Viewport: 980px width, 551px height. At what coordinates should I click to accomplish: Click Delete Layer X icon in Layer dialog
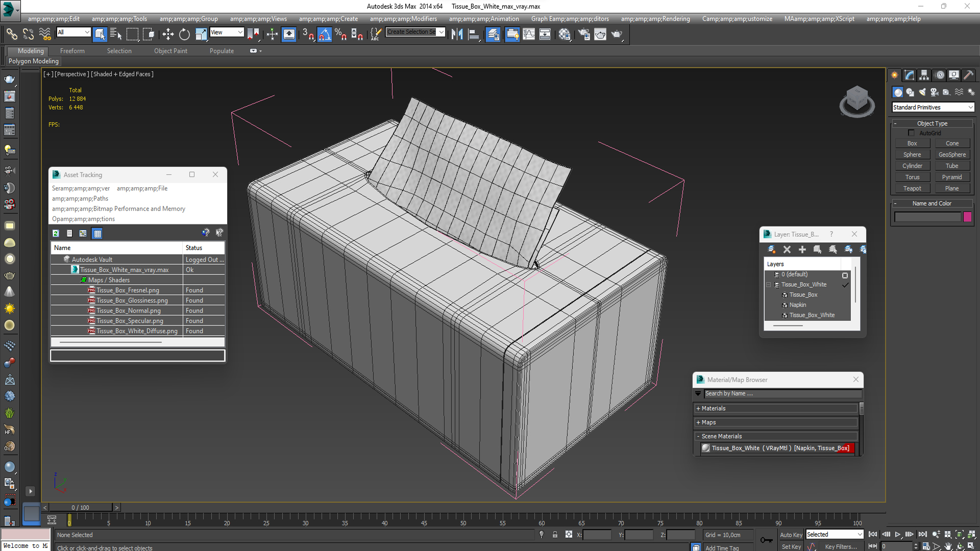787,249
